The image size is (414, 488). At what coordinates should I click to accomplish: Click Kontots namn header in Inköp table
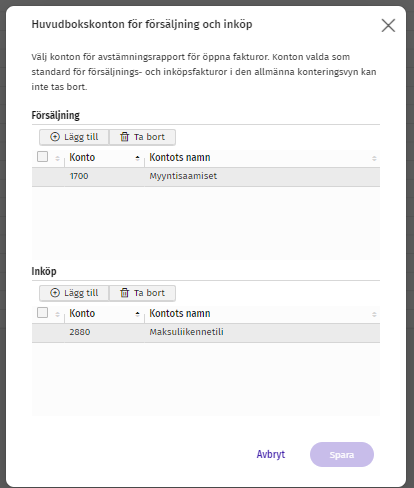click(180, 313)
